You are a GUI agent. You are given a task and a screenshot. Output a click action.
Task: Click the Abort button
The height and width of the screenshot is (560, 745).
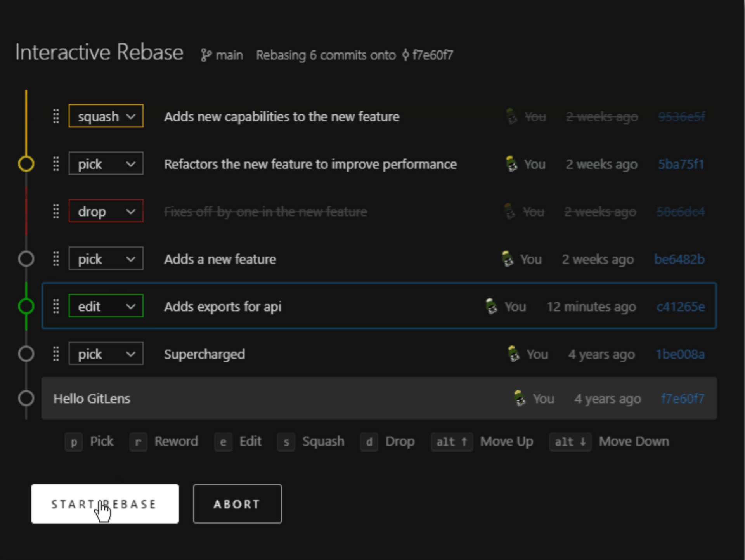tap(237, 504)
